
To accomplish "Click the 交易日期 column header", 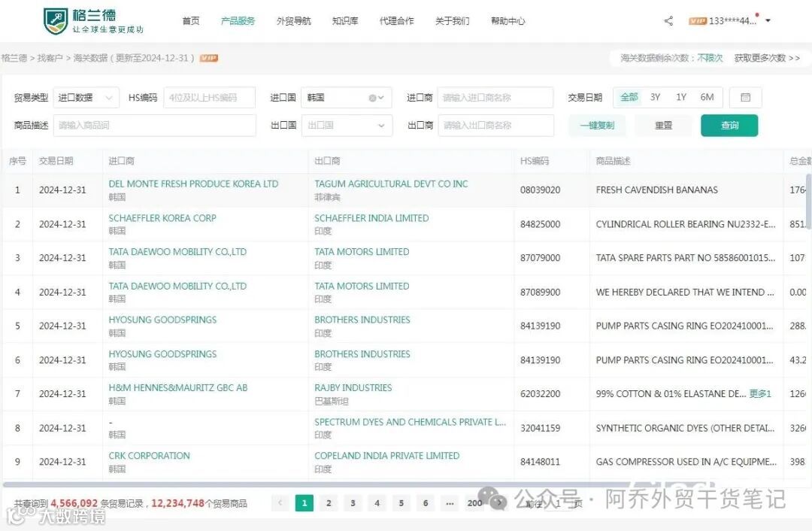I will pos(56,161).
